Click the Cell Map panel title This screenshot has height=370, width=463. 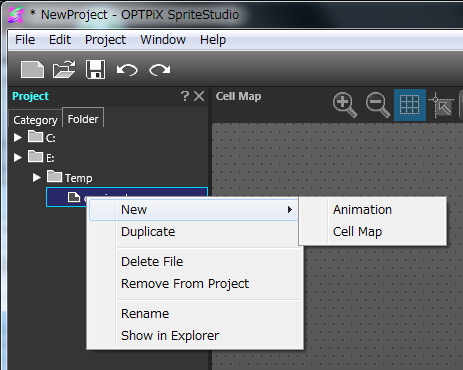[238, 96]
